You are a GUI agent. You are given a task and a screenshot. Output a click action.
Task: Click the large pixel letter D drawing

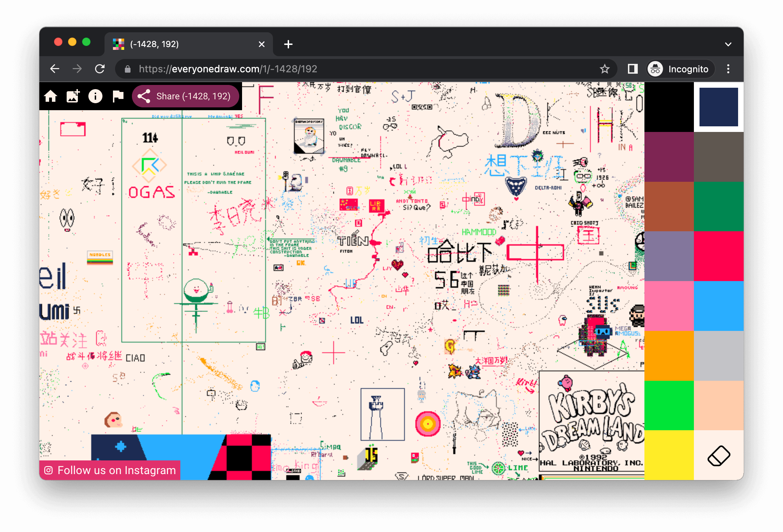[518, 120]
